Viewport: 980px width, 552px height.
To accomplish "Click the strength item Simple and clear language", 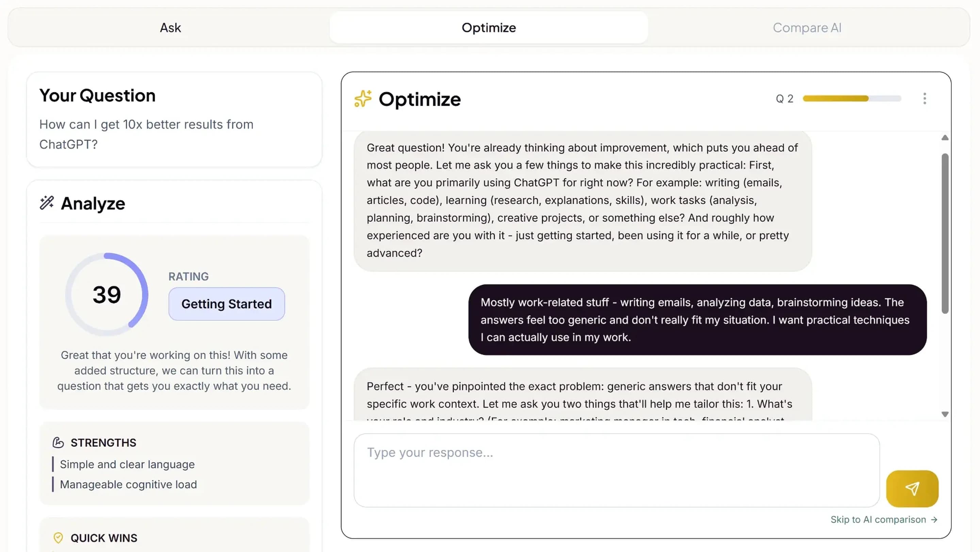I will [127, 464].
